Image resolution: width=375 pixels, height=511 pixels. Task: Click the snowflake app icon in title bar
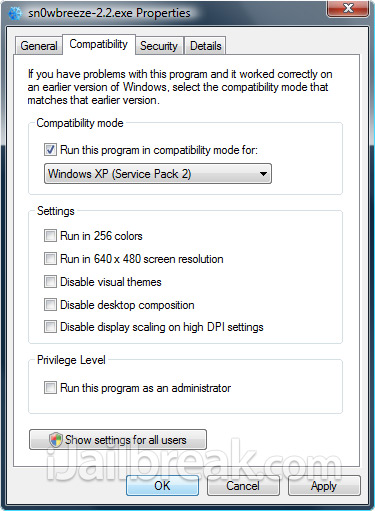coord(15,13)
